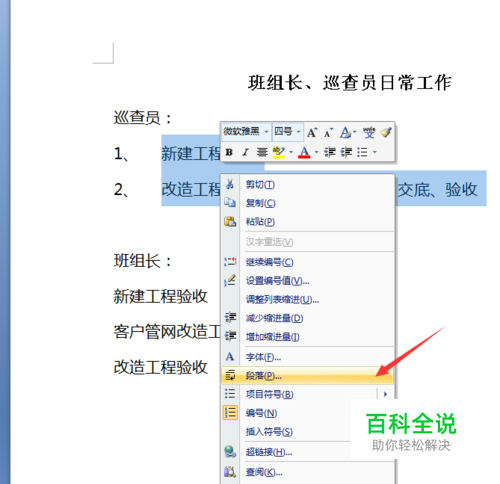Toggle Italic in the mini toolbar

pyautogui.click(x=245, y=152)
